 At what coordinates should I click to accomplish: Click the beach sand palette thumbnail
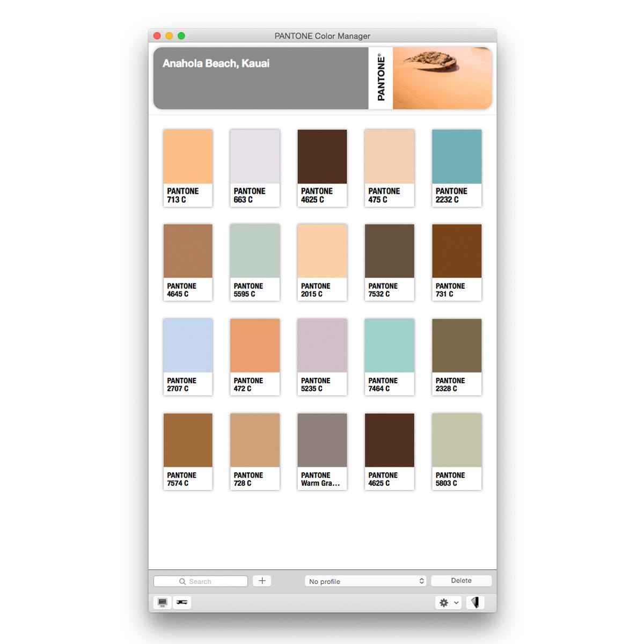pos(442,78)
